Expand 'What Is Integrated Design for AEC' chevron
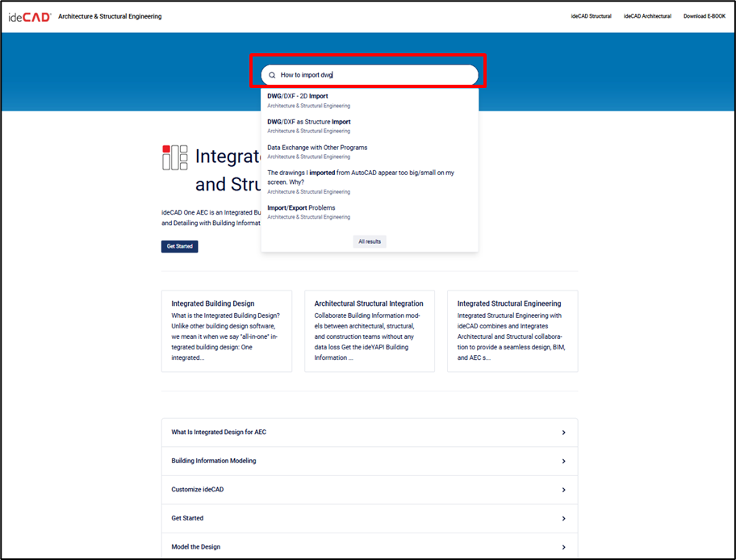This screenshot has width=736, height=560. tap(564, 433)
